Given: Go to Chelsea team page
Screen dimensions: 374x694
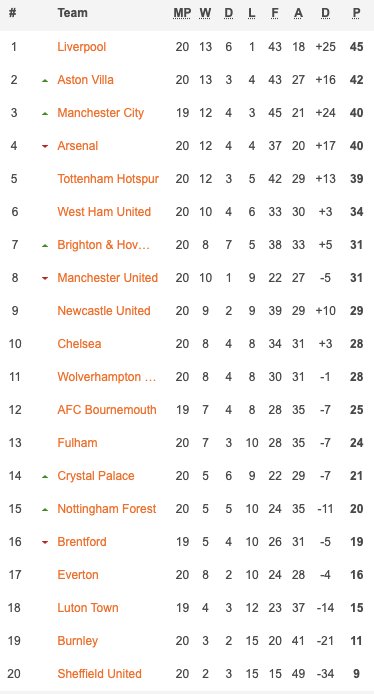Looking at the screenshot, I should (79, 344).
